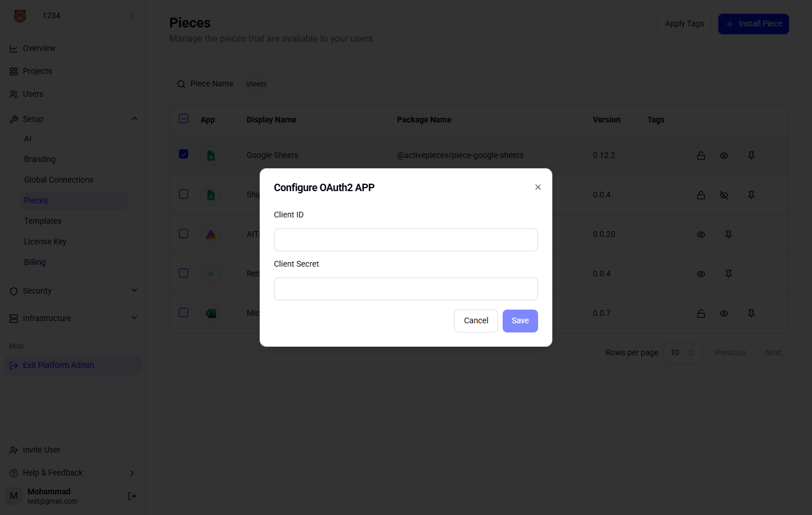
Task: Open the Rows per page selector
Action: (682, 352)
